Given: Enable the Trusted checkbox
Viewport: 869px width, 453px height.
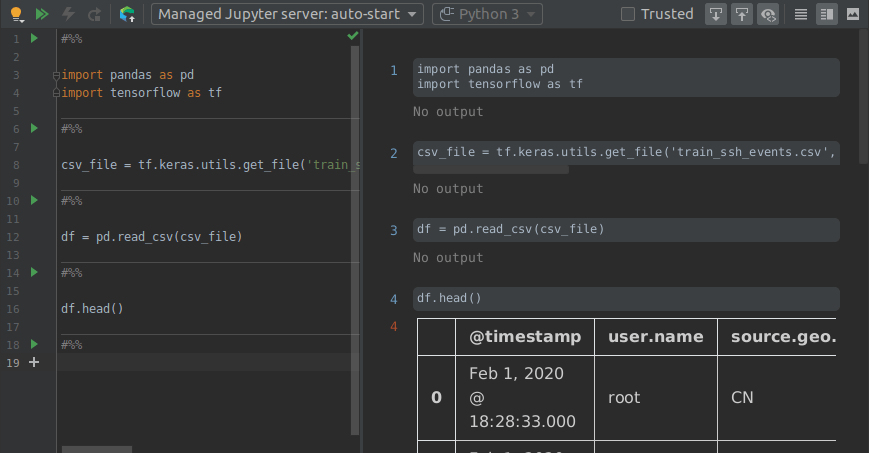Looking at the screenshot, I should click(628, 14).
